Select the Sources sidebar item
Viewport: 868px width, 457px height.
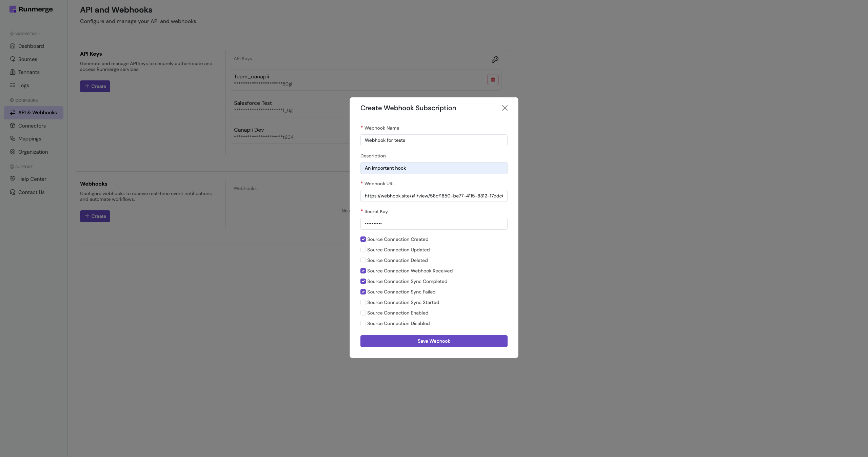(x=28, y=59)
